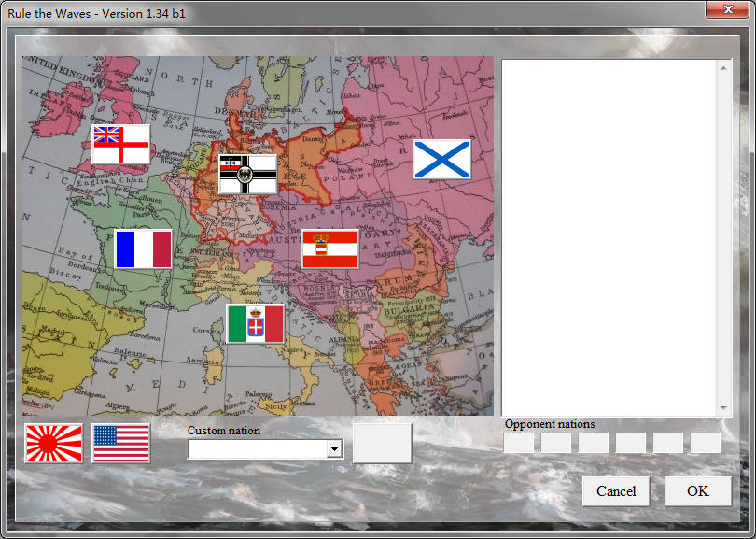Choose the Austro-Hungarian flag
This screenshot has height=539, width=756.
click(x=330, y=249)
